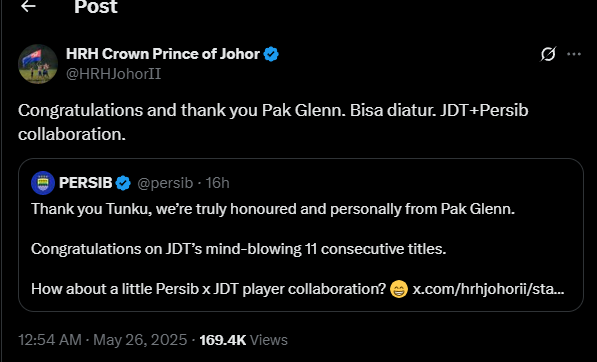Image resolution: width=597 pixels, height=362 pixels.
Task: Open the @persib handle in quoted post
Action: tap(165, 183)
